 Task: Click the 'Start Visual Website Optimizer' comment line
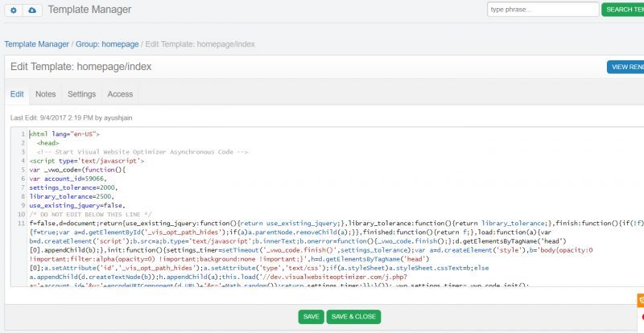point(142,152)
